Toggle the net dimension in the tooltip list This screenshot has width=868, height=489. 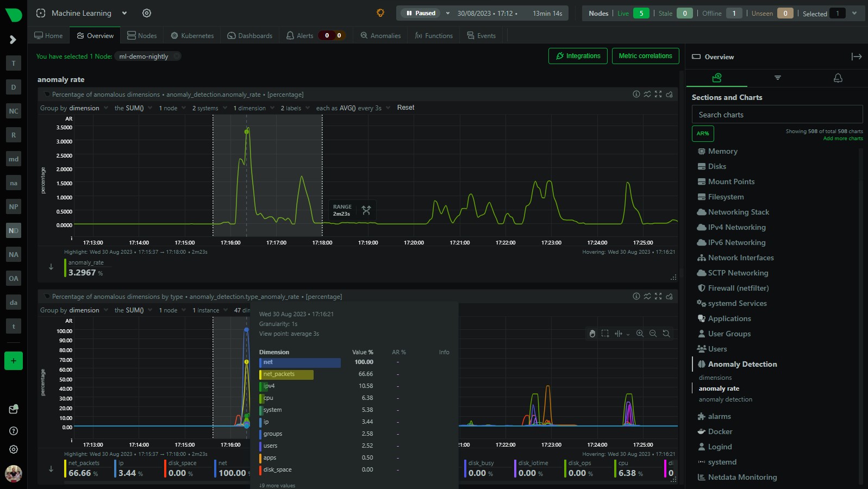point(299,362)
